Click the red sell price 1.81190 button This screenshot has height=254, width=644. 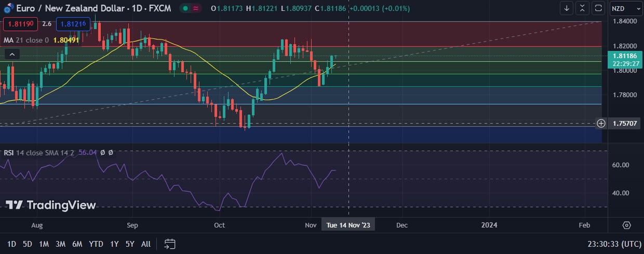20,24
